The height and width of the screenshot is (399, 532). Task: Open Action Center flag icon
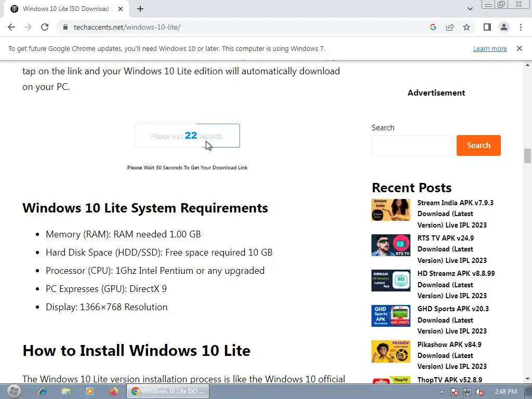pyautogui.click(x=455, y=392)
